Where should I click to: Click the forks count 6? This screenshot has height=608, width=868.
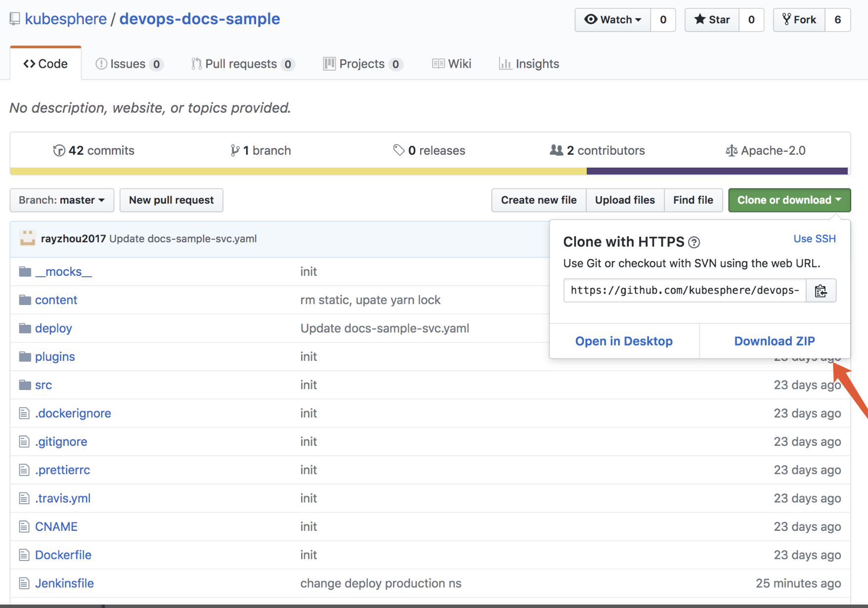coord(838,20)
